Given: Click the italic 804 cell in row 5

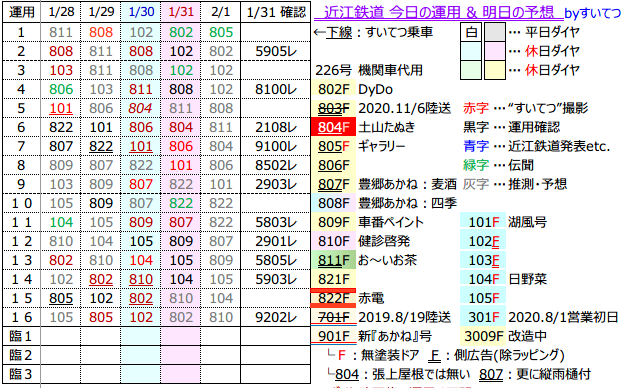Looking at the screenshot, I should (141, 108).
